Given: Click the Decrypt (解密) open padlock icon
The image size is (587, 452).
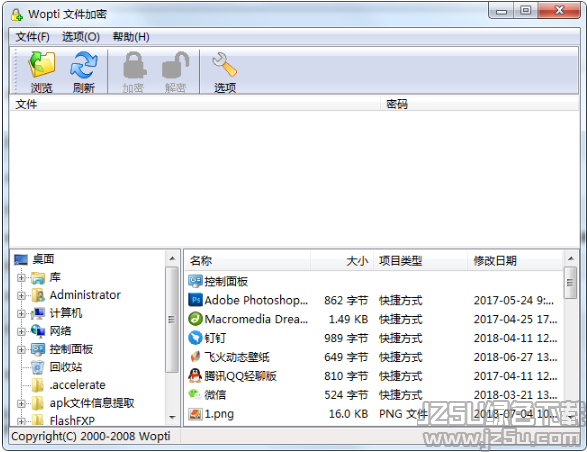Looking at the screenshot, I should pyautogui.click(x=176, y=65).
